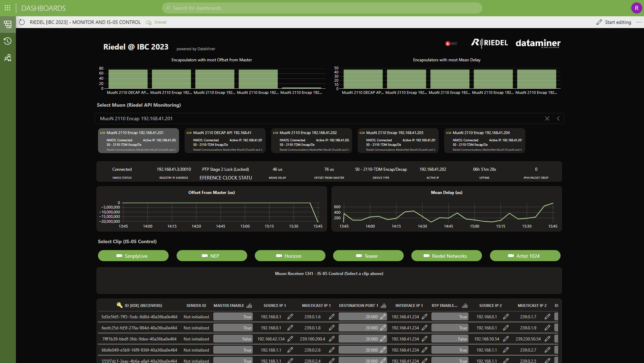This screenshot has width=644, height=363.
Task: Sort by Source IP 2 column header
Action: (x=490, y=306)
